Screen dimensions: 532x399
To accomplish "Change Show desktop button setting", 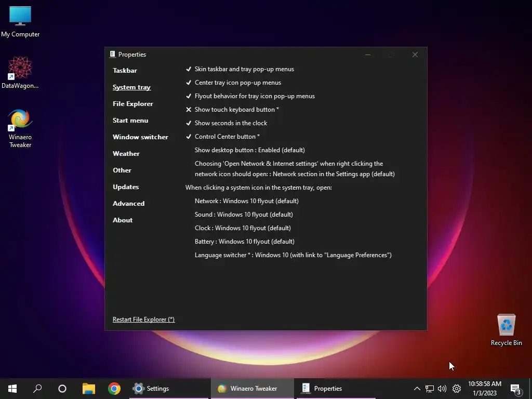I will [x=250, y=150].
